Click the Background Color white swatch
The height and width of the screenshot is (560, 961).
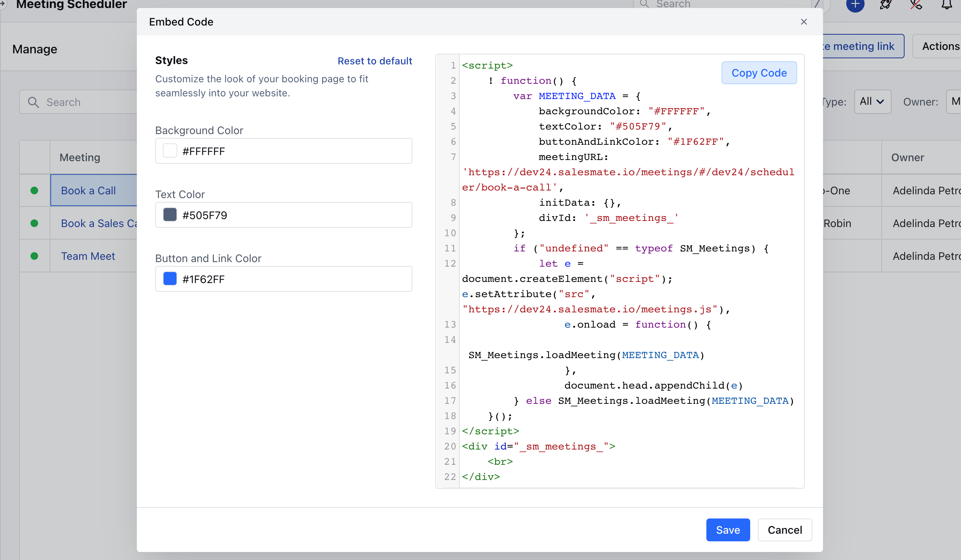[x=170, y=151]
